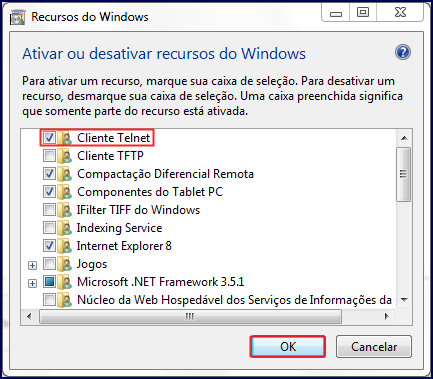The width and height of the screenshot is (433, 379).
Task: Click the Cancelar button
Action: pos(374,347)
